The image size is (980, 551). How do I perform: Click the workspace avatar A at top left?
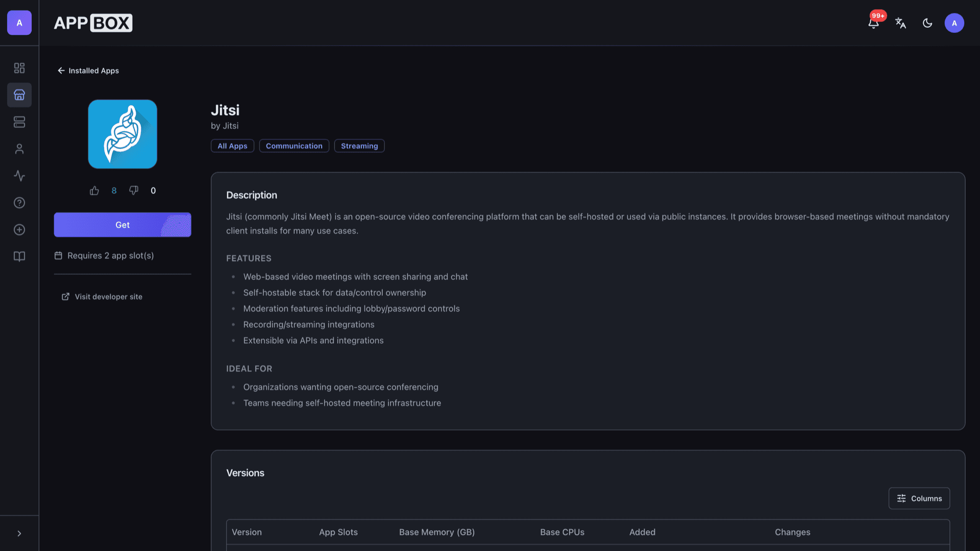19,23
